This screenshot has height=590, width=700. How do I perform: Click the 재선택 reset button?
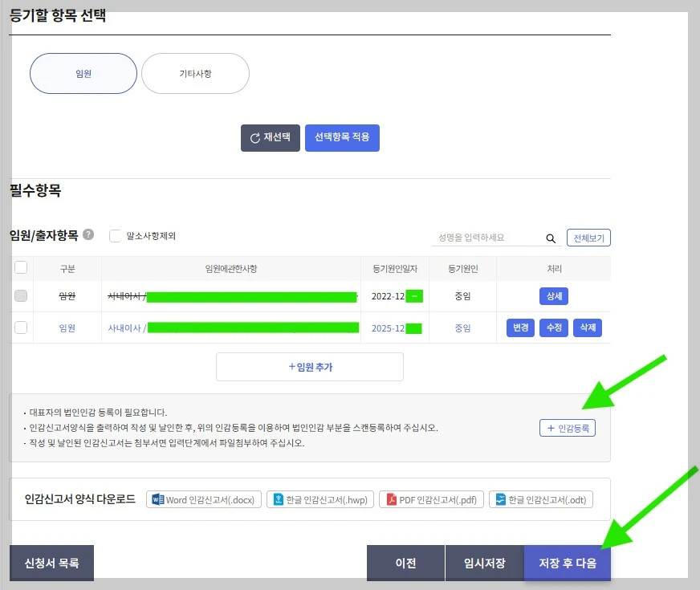click(x=270, y=138)
